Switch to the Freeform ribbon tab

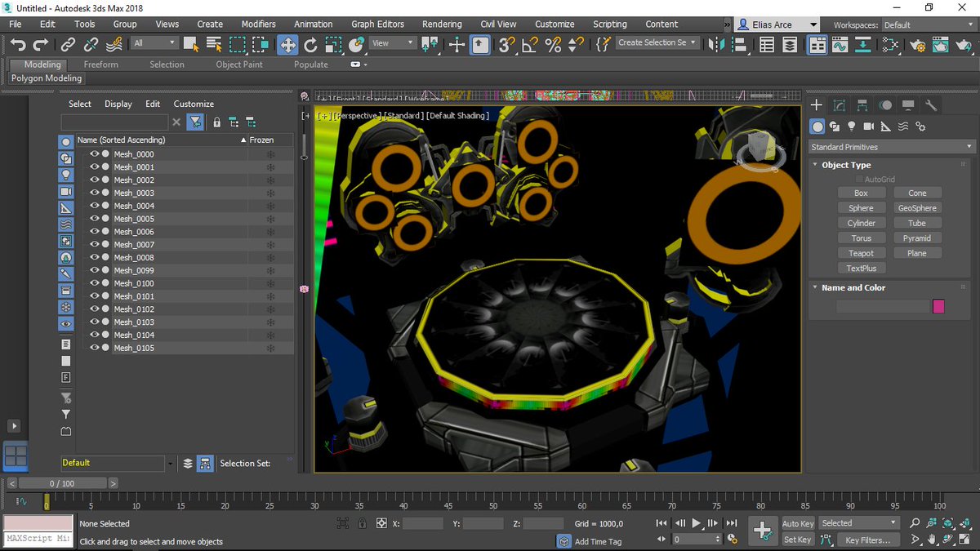click(x=100, y=64)
